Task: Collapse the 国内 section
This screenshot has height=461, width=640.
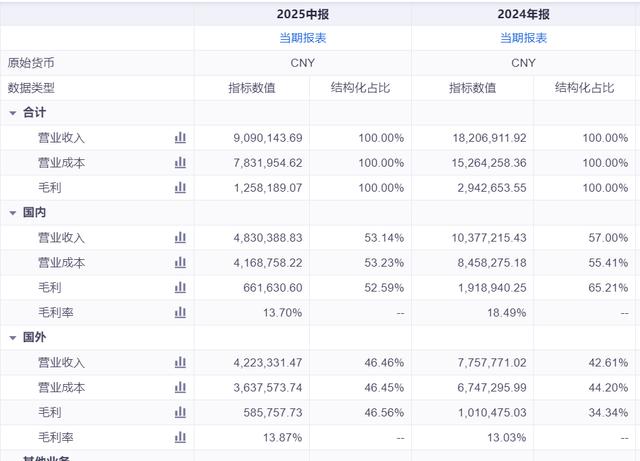Action: click(13, 213)
